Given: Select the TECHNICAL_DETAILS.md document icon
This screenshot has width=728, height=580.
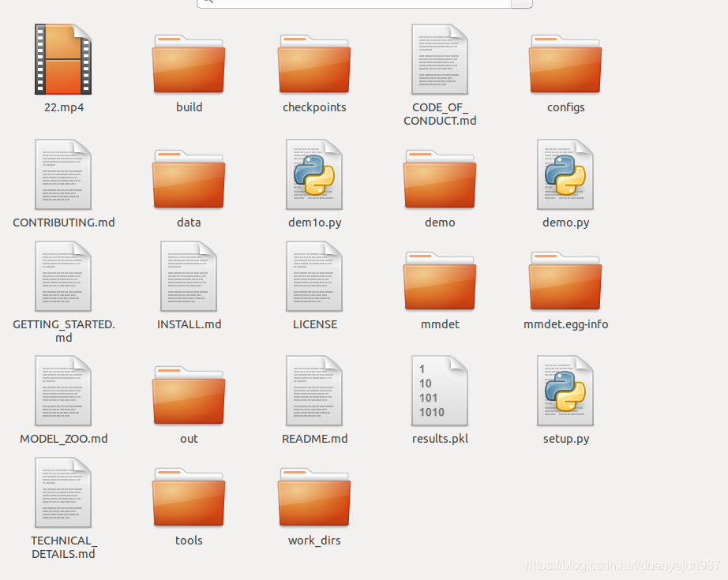Looking at the screenshot, I should click(x=63, y=492).
